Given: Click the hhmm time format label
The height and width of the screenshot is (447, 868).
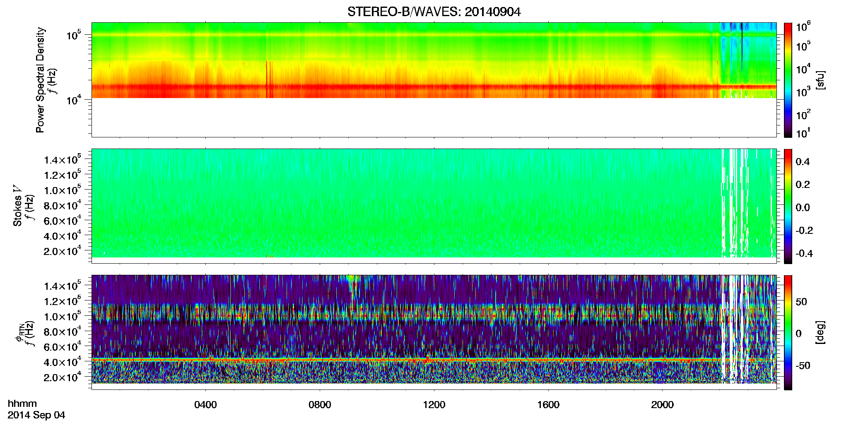Looking at the screenshot, I should click(x=22, y=404).
